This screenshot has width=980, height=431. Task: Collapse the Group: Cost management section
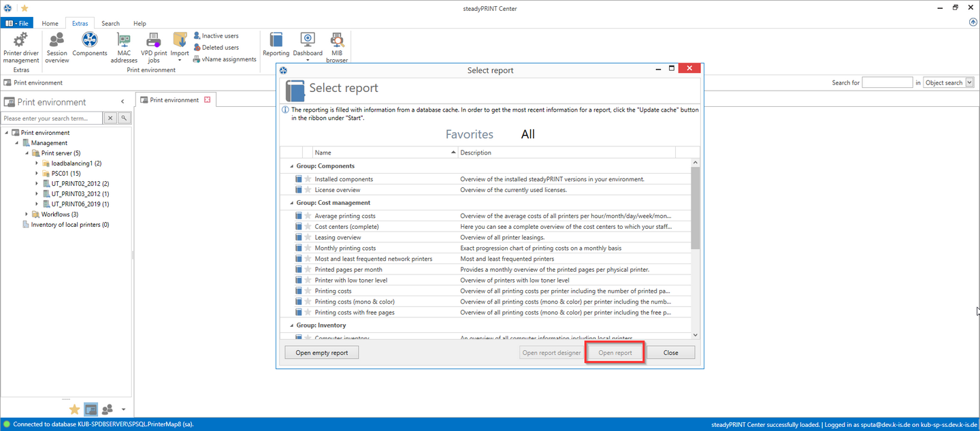(x=291, y=203)
